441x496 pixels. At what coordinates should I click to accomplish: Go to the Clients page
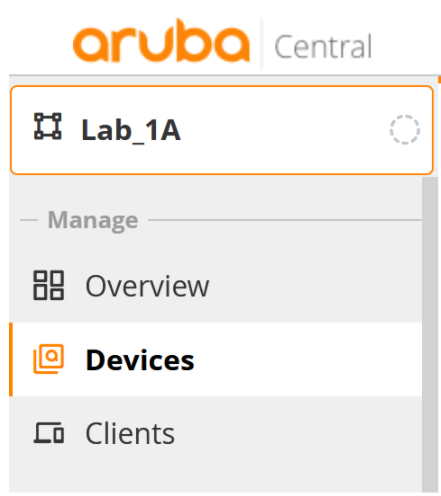point(215,433)
